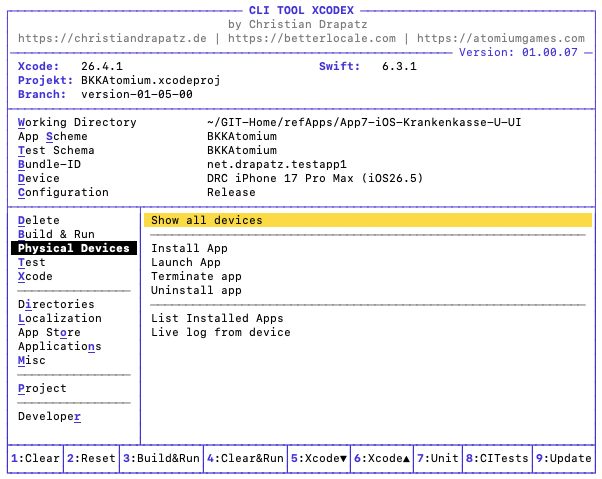Click the by Christian Drapatz credit line
The image size is (602, 479).
pyautogui.click(x=298, y=24)
